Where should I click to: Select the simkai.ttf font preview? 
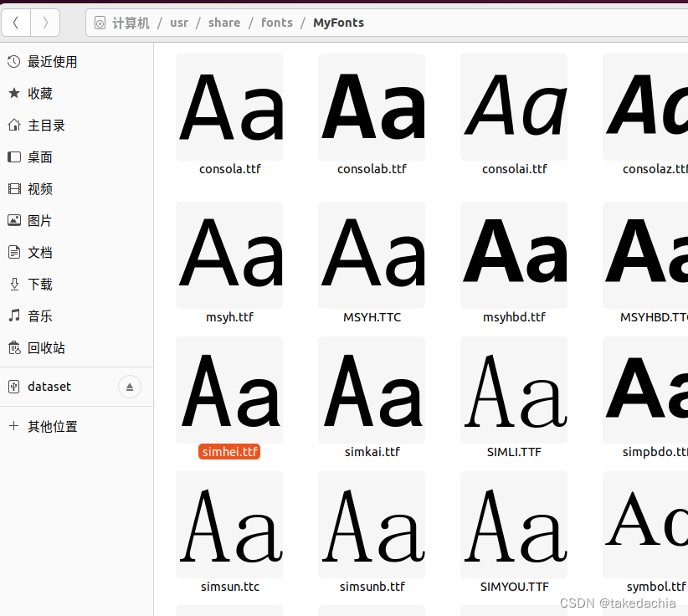[x=372, y=390]
